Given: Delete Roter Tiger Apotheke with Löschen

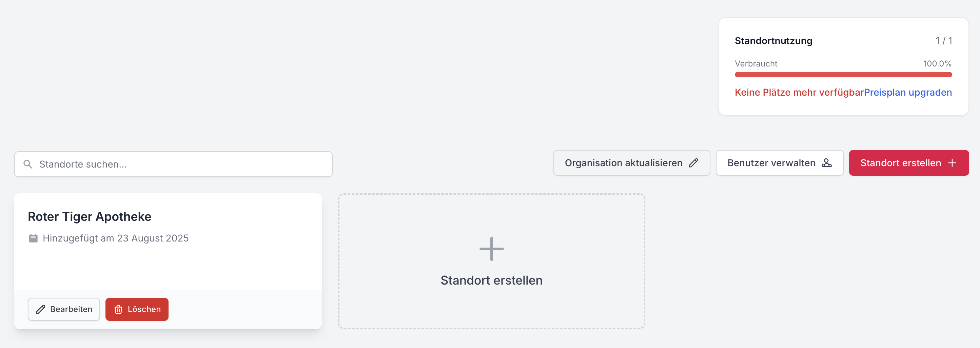Looking at the screenshot, I should 137,309.
